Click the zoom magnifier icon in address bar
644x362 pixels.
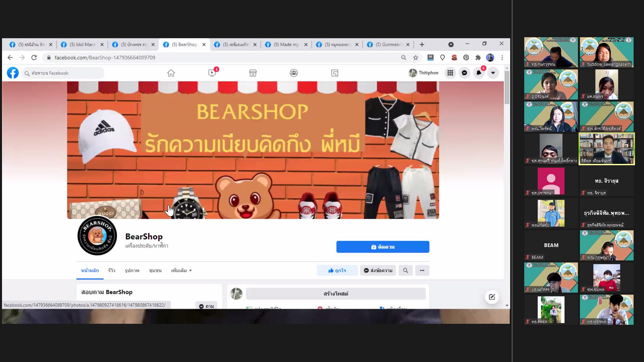tap(404, 58)
